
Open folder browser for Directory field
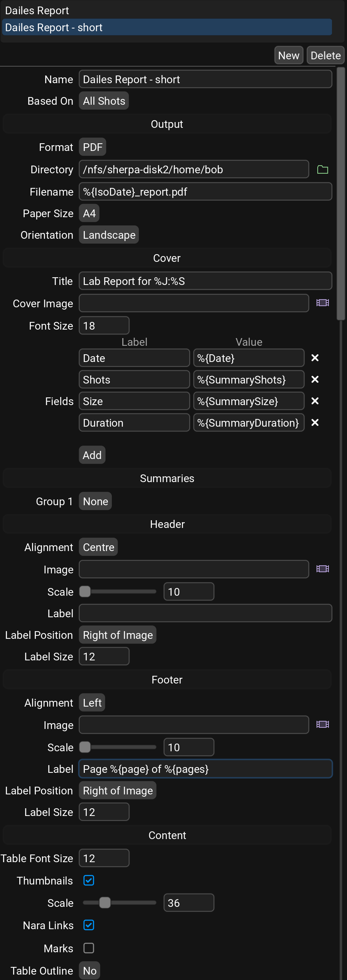coord(322,169)
